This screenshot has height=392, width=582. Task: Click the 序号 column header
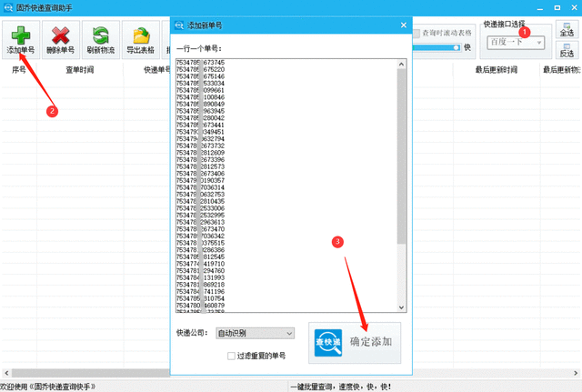tap(19, 70)
